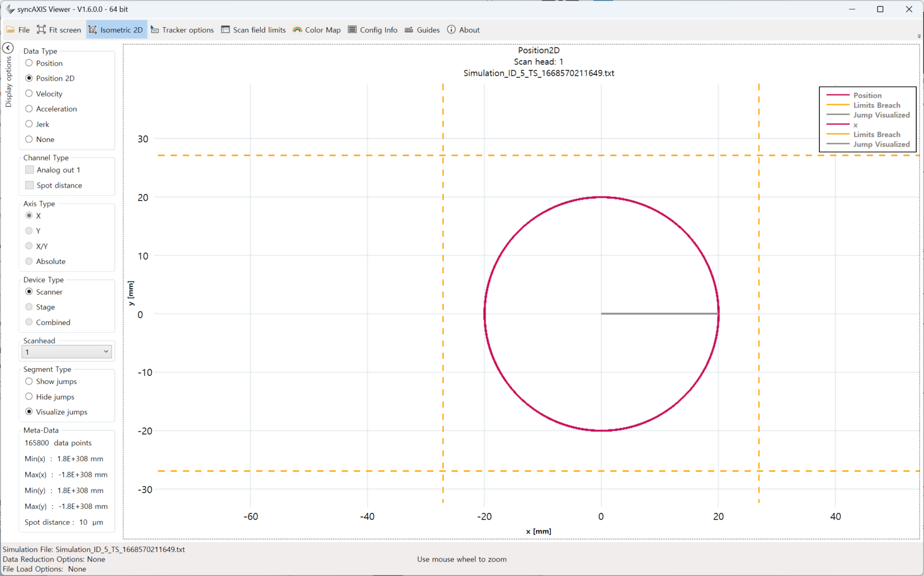Click the File menu label
Image resolution: width=924 pixels, height=576 pixels.
[24, 30]
